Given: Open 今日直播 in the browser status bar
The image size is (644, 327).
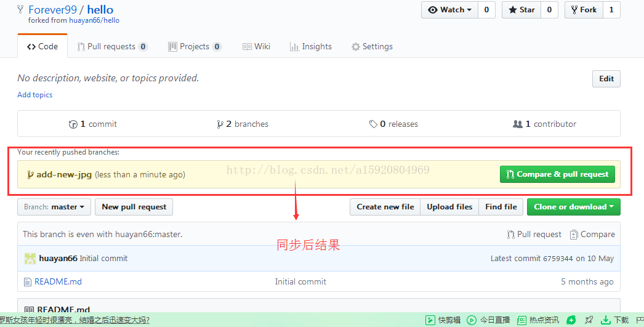Looking at the screenshot, I should click(489, 320).
